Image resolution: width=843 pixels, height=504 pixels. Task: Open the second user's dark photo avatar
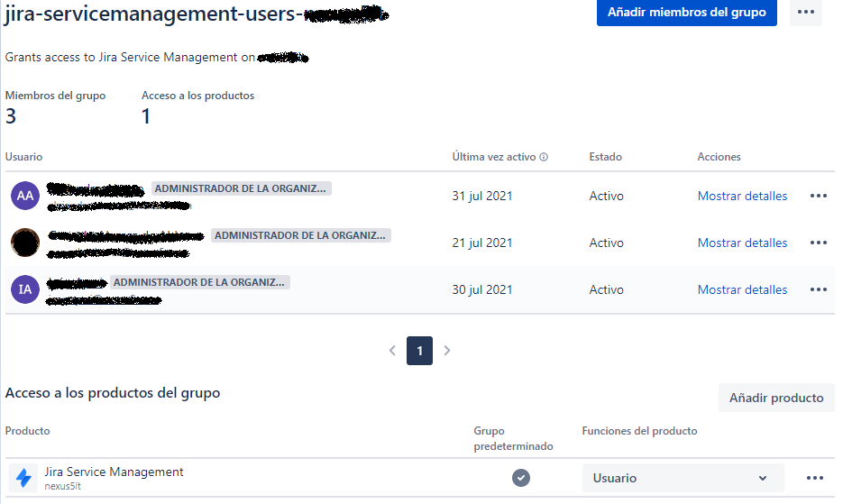(25, 243)
